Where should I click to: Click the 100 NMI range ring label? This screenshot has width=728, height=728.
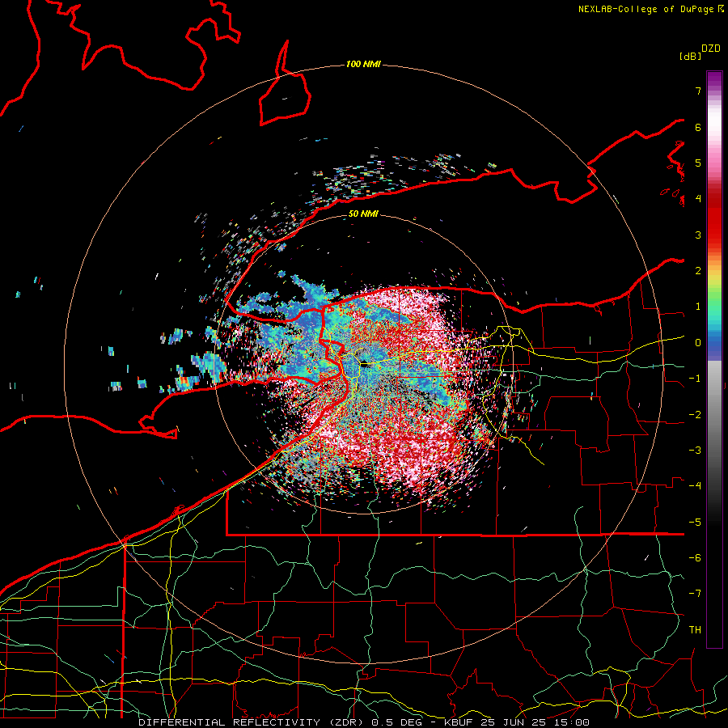pos(363,64)
